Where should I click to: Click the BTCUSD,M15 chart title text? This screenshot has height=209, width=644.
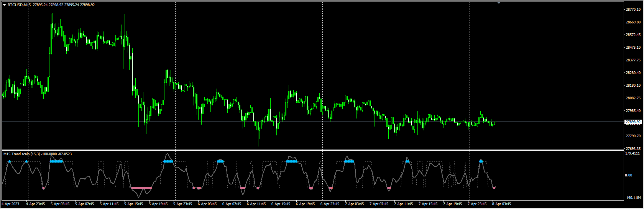[x=19, y=5]
